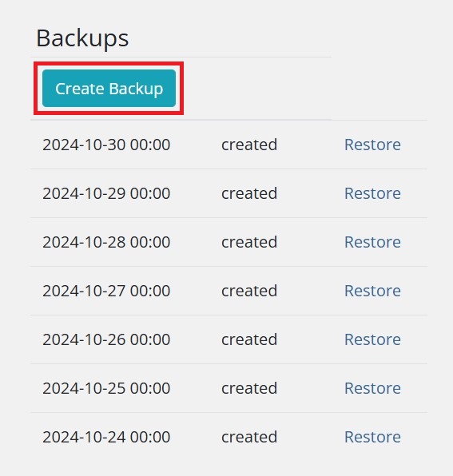Screen dimensions: 453x476
Task: Click the Backups heading
Action: click(82, 38)
